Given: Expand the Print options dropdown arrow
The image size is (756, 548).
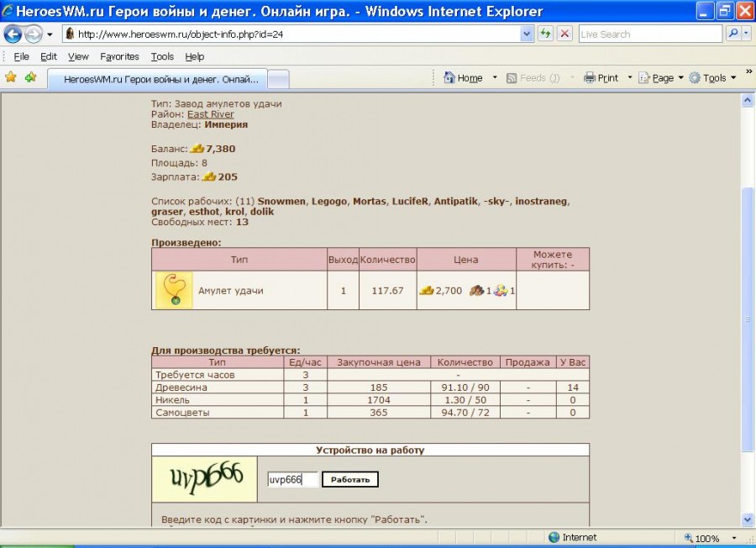Looking at the screenshot, I should click(629, 77).
